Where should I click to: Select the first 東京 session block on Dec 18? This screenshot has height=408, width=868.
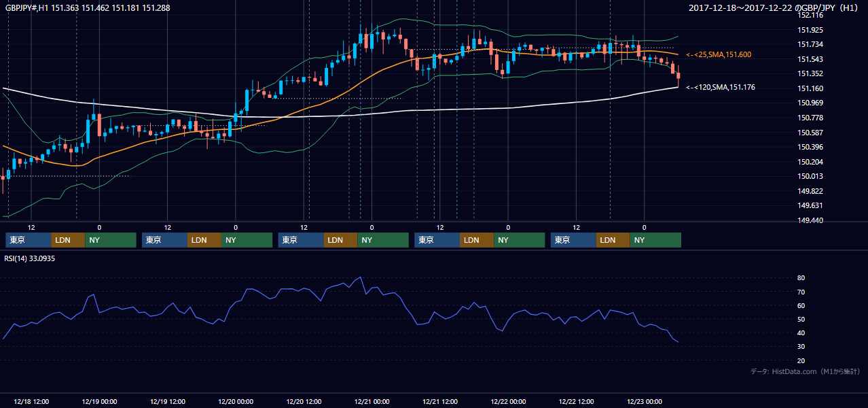tap(29, 240)
